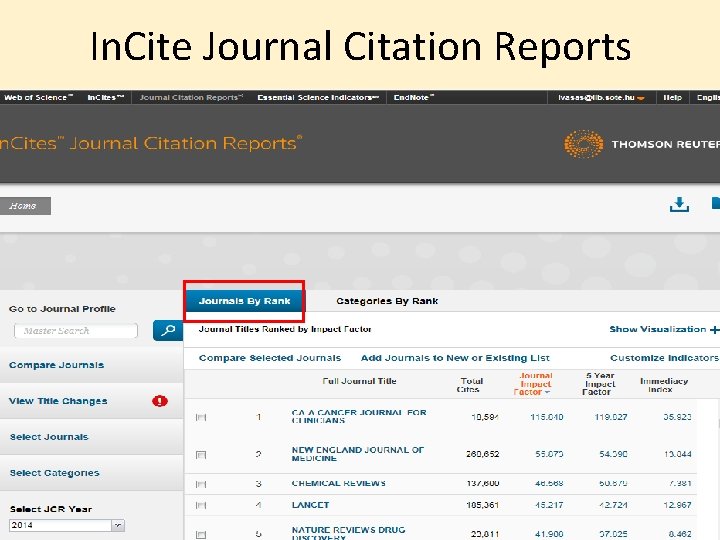
Task: Open CA-A Cancer Journal for Clinicians title
Action: pyautogui.click(x=359, y=416)
